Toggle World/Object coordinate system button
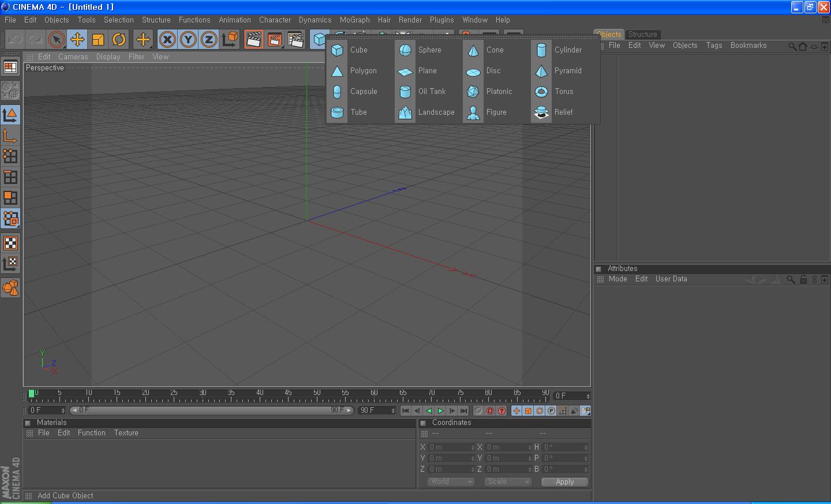Viewport: 831px width, 504px height. click(230, 39)
